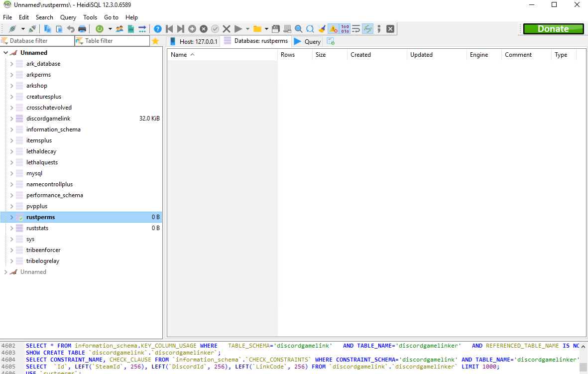
Task: Click the Run query play icon
Action: 238,29
